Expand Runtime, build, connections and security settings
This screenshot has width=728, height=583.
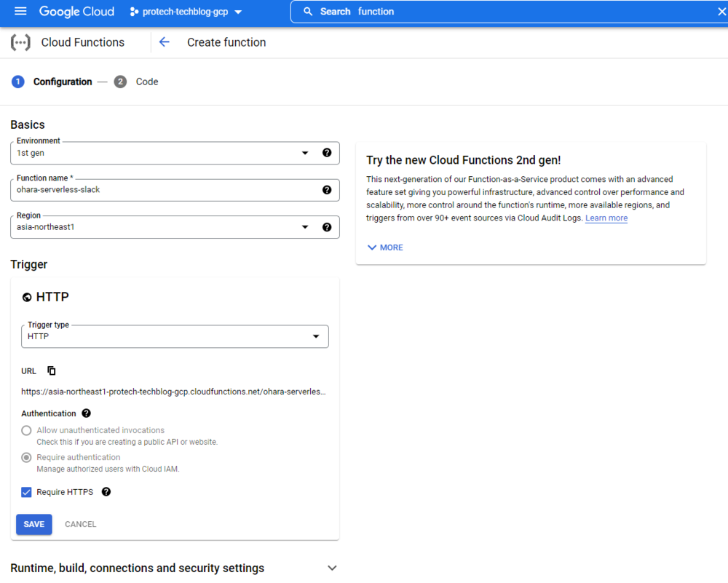pos(332,568)
